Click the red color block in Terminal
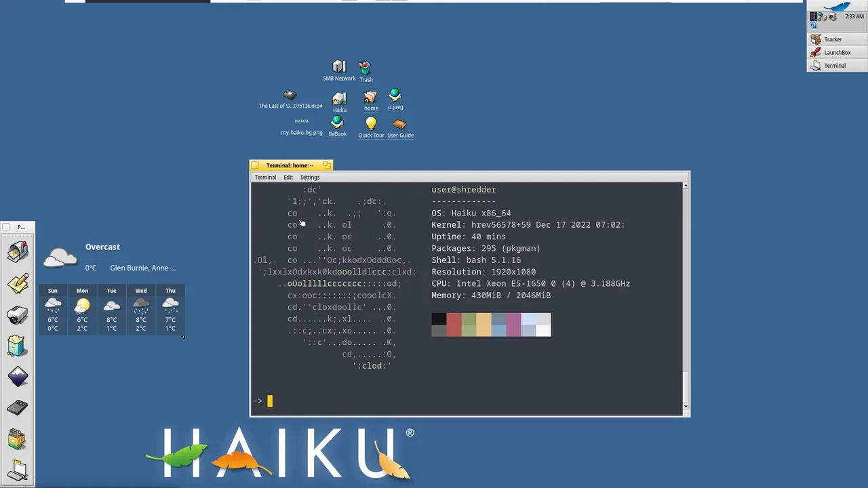Viewport: 868px width, 488px height. 454,325
